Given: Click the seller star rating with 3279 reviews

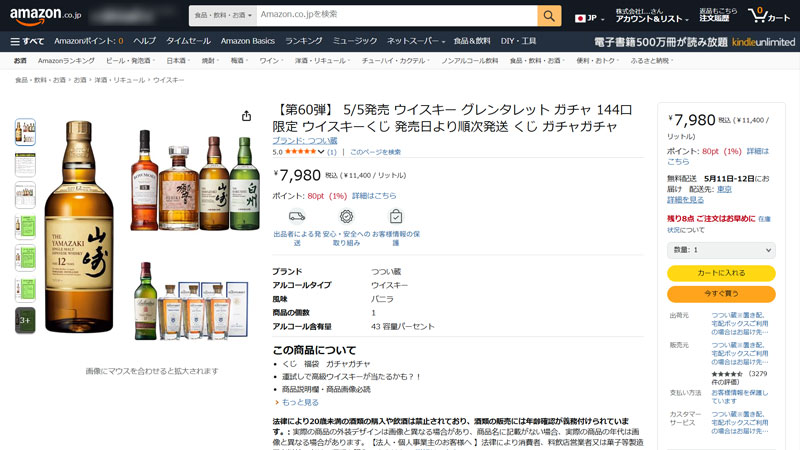Looking at the screenshot, I should (727, 374).
